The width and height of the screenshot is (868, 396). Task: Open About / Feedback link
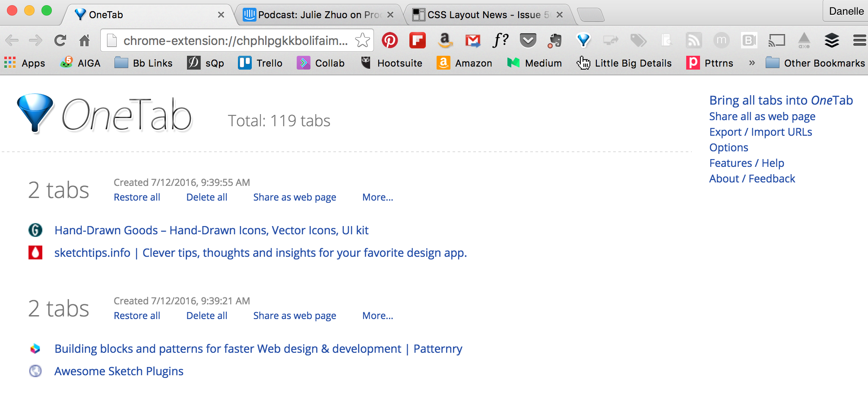pos(752,179)
